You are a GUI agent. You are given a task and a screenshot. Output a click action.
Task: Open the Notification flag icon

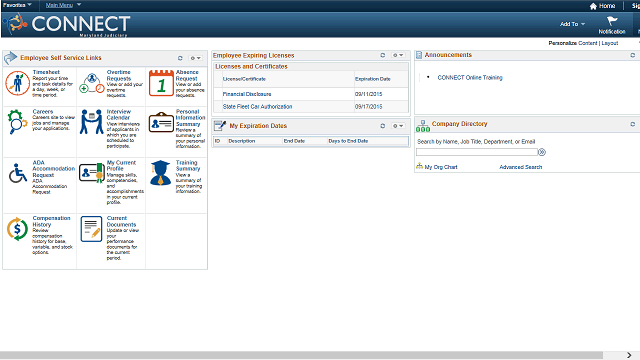(612, 21)
